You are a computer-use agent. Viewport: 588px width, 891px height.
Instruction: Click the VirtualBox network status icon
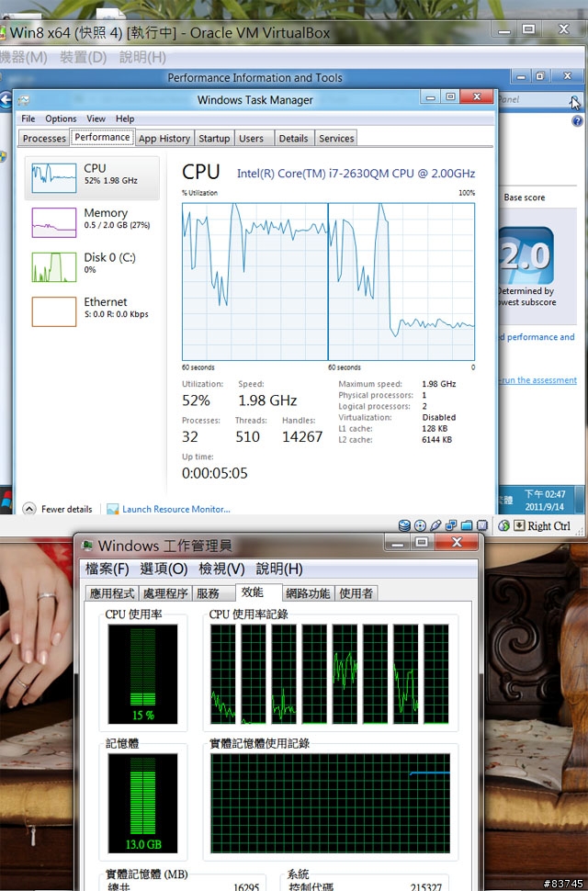tap(451, 525)
